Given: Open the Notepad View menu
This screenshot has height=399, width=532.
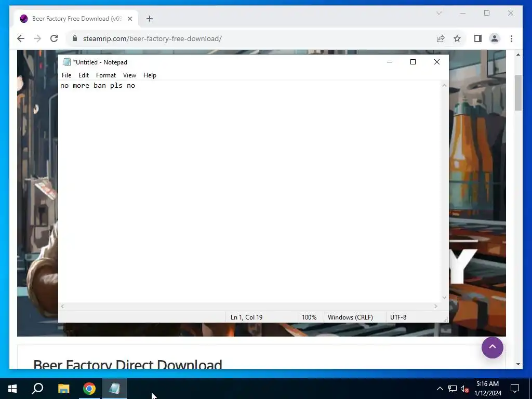Looking at the screenshot, I should [x=129, y=75].
